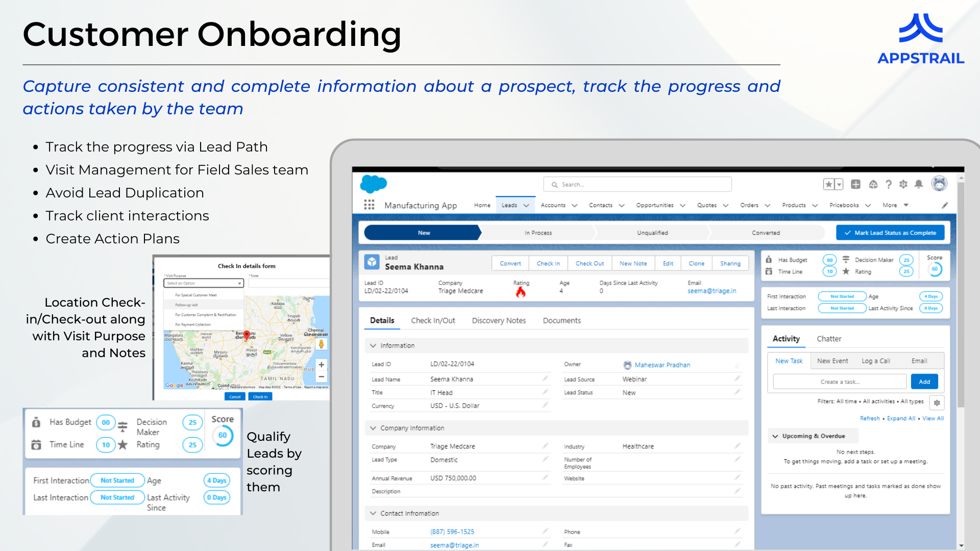The height and width of the screenshot is (551, 980).
Task: Open the Help question mark icon
Action: (x=889, y=184)
